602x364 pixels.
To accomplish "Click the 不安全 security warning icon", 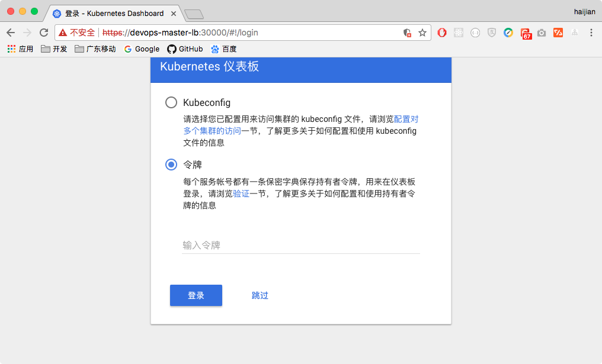I will click(63, 33).
